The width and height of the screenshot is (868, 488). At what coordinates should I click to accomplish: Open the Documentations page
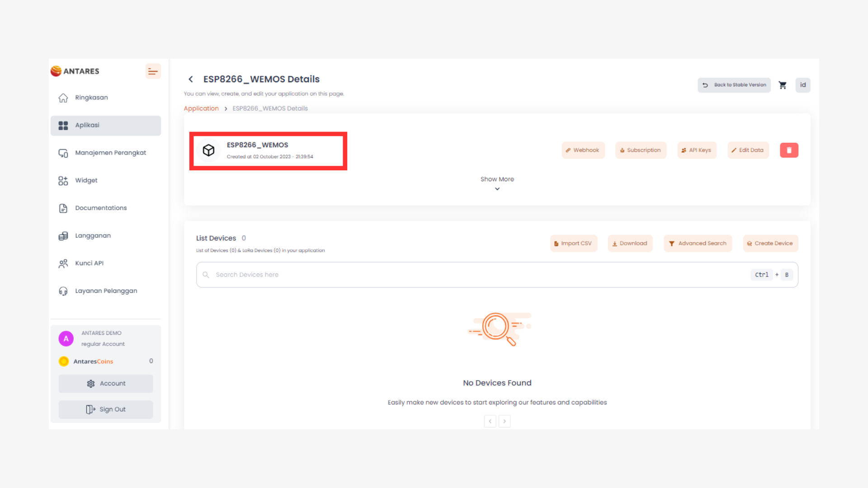[x=106, y=208]
